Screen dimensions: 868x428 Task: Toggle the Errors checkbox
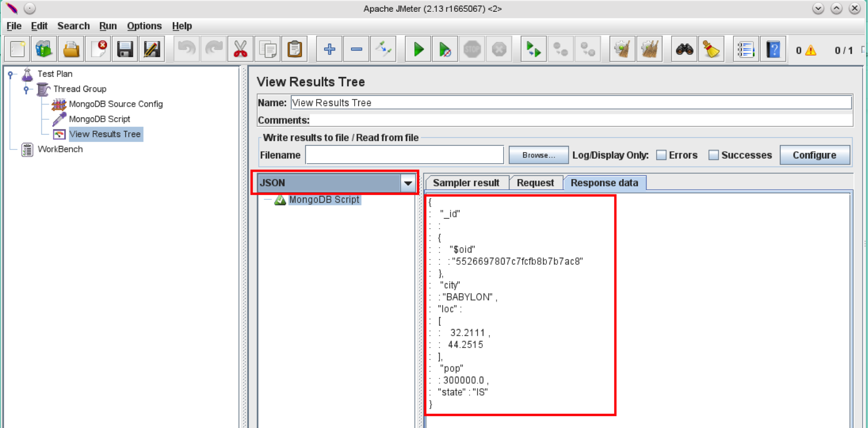click(x=661, y=155)
